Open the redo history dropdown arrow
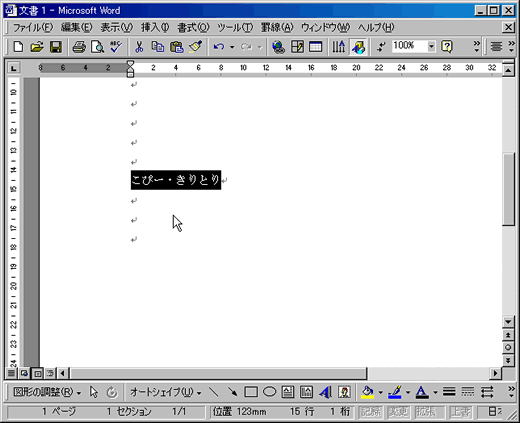Viewport: 520px width, 423px height. click(260, 47)
